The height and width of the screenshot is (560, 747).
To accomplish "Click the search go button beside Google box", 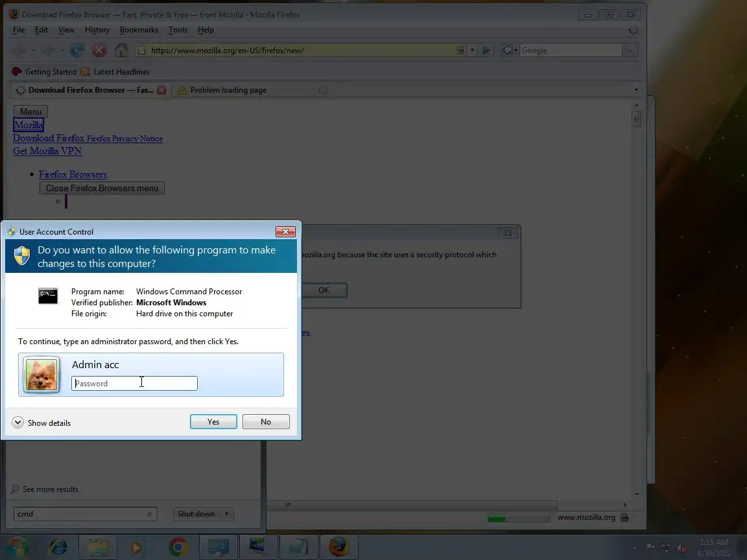I will tap(630, 50).
